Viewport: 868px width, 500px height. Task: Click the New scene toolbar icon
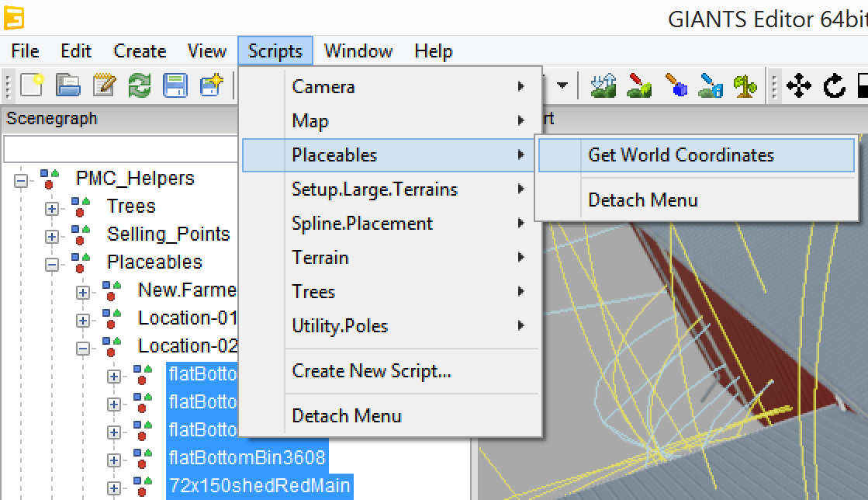[32, 85]
